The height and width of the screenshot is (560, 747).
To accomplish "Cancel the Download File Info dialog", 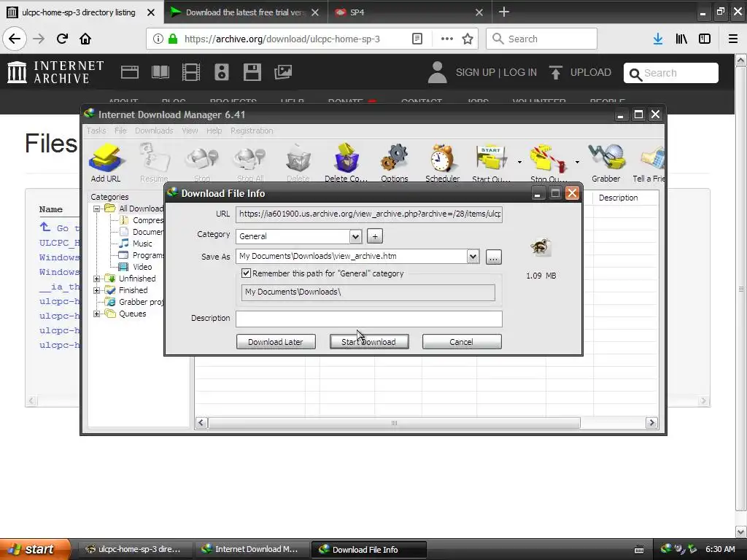I will pos(462,342).
